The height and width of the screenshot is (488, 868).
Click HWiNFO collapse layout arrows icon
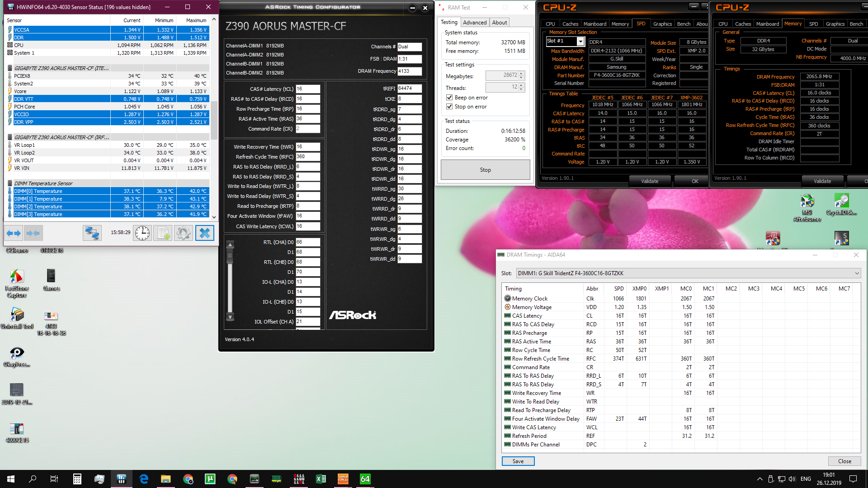[x=33, y=233]
